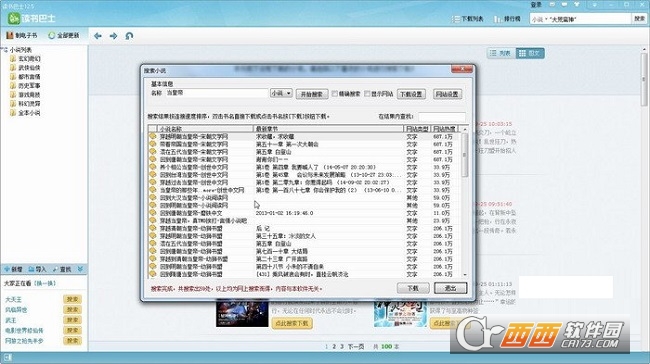This screenshot has width=650, height=364.
Task: Open 下载设置 download settings
Action: pyautogui.click(x=412, y=94)
